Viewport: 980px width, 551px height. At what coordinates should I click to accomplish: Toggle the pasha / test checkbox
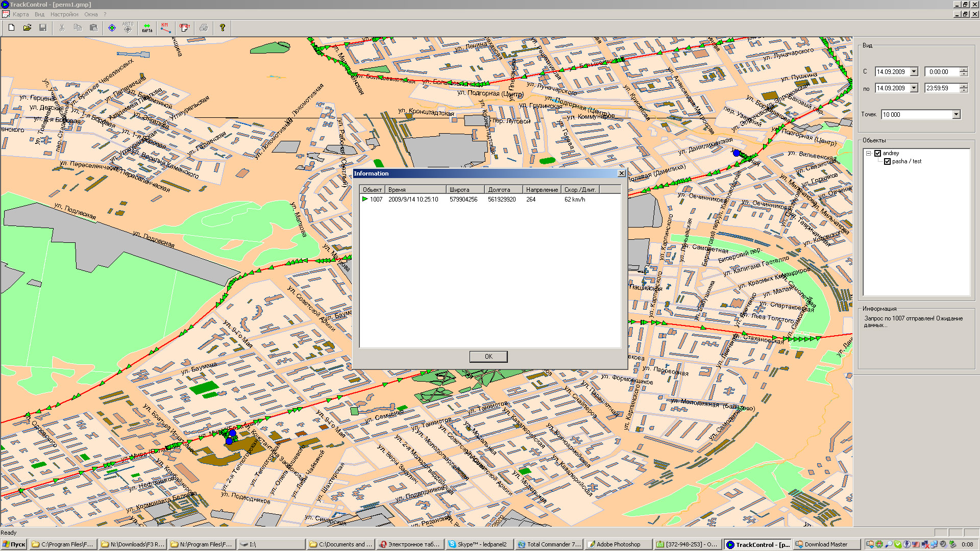887,161
